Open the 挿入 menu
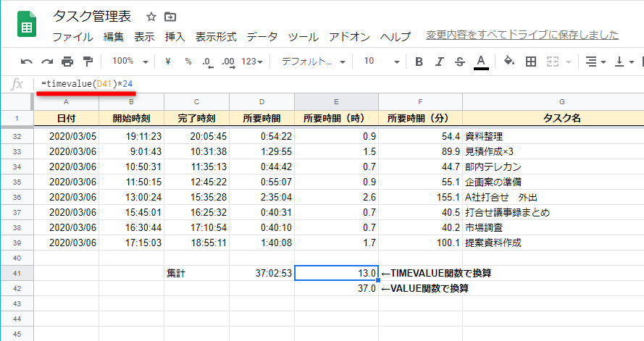This screenshot has height=341, width=644. tap(175, 37)
